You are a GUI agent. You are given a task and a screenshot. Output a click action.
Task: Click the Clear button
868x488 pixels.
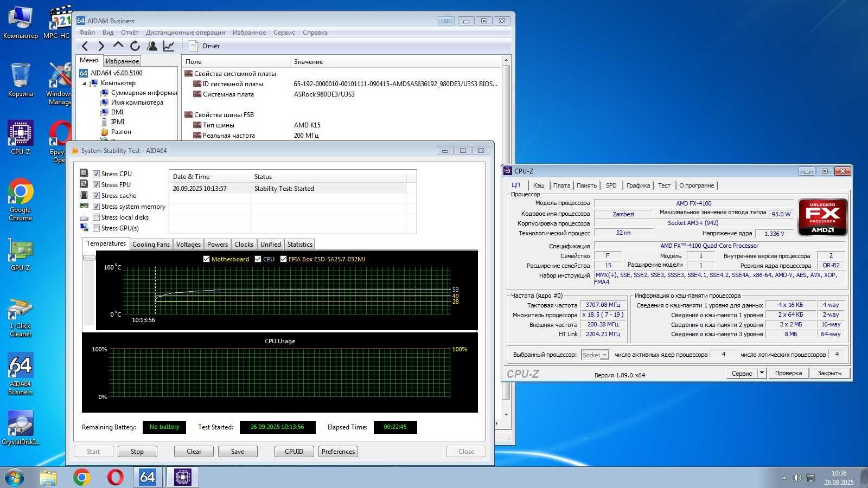[x=194, y=452]
